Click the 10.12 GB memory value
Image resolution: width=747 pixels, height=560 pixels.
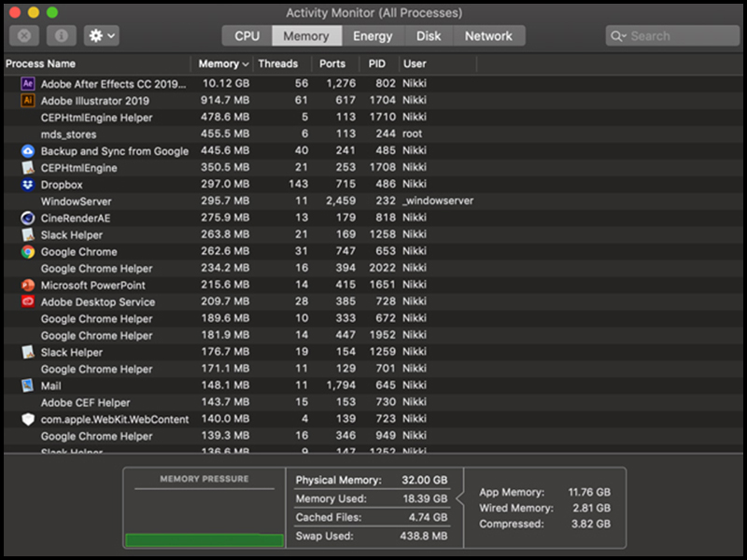[226, 83]
